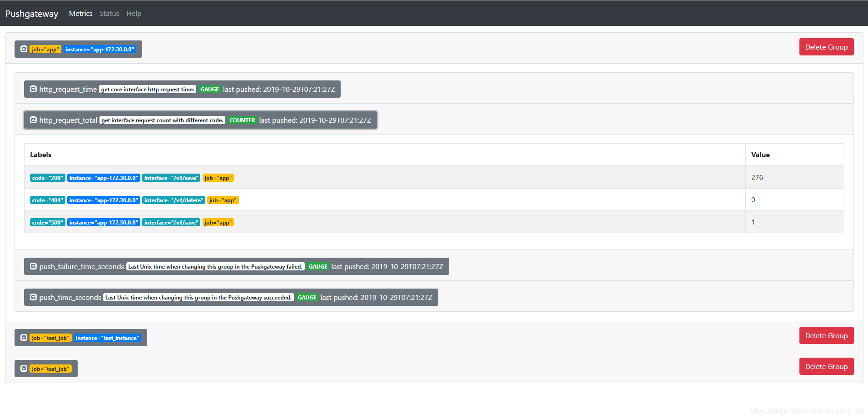This screenshot has height=419, width=868.
Task: Collapse the job="app" group toggle icon
Action: click(24, 49)
